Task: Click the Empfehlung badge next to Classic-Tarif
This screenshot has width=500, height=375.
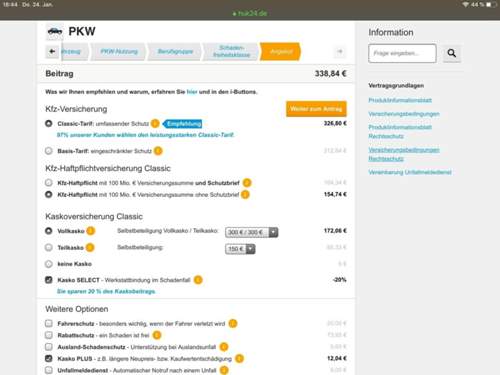Action: pyautogui.click(x=183, y=124)
